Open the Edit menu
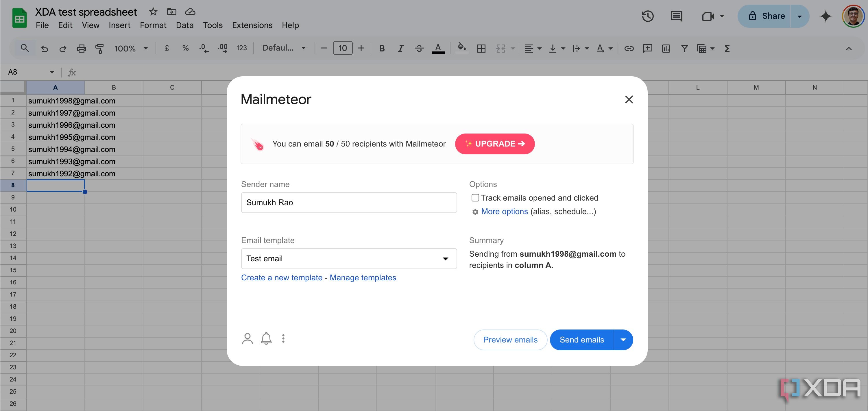This screenshot has height=411, width=868. click(x=65, y=25)
